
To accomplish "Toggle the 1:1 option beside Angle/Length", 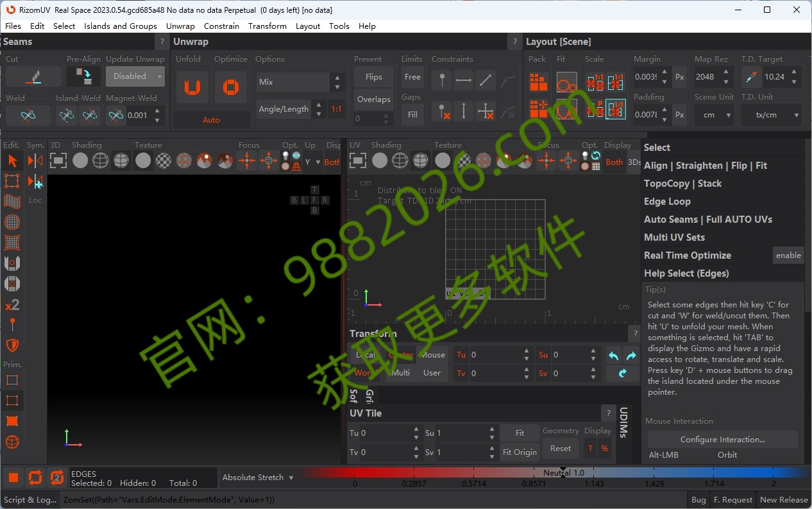I will click(x=336, y=109).
